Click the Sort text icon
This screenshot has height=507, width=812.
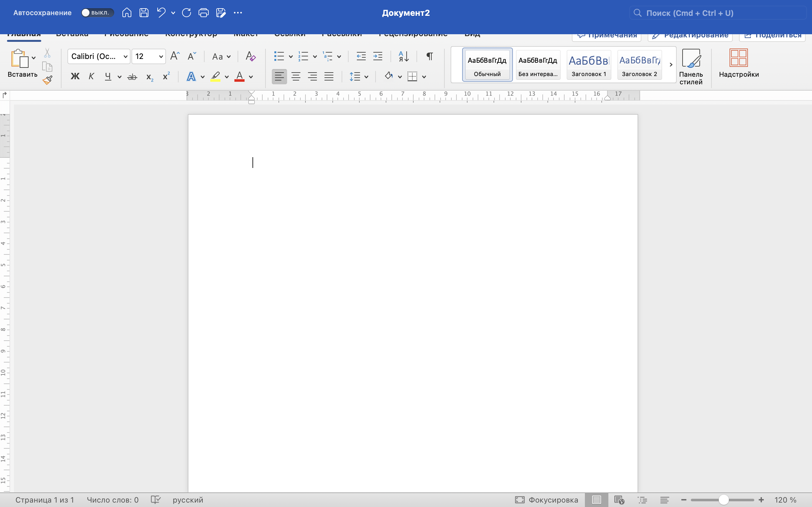click(403, 56)
